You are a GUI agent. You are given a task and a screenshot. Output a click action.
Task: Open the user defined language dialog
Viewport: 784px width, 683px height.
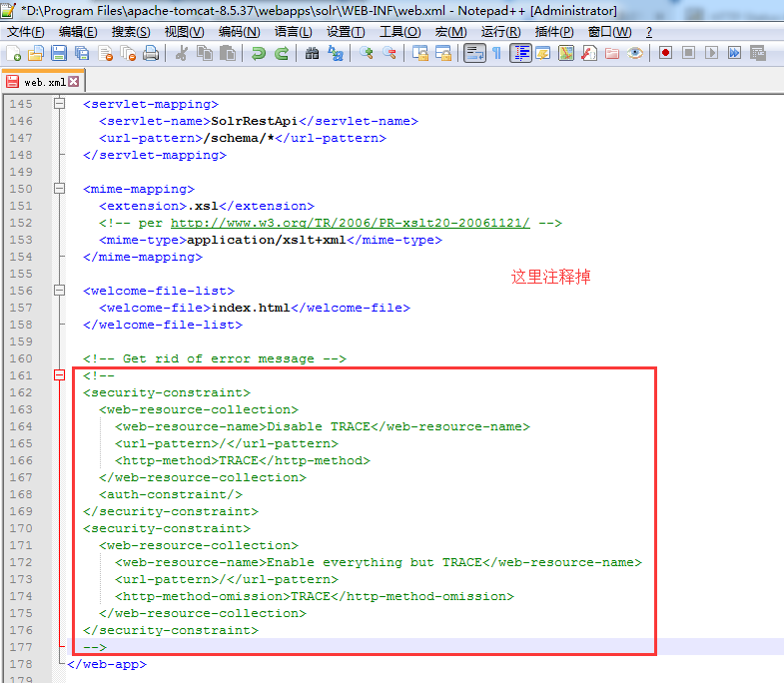[x=543, y=53]
